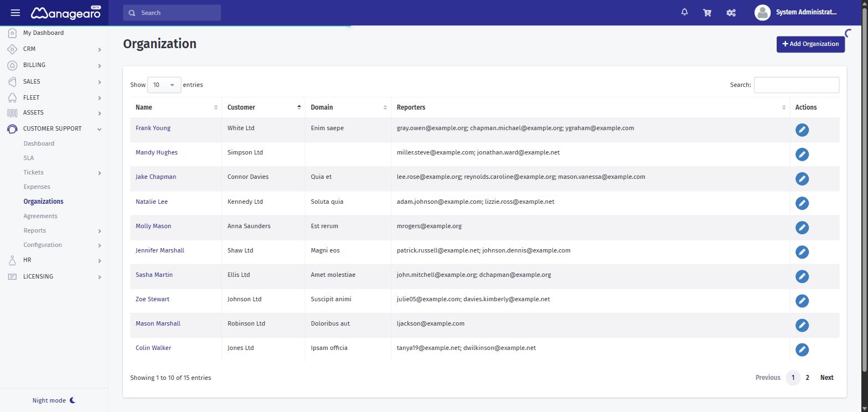Open the Frank Young link

pyautogui.click(x=153, y=128)
